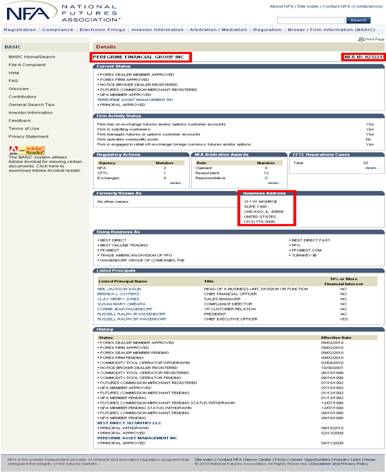Click BEST DIRECT in Doing Business As
Image resolution: width=386 pixels, height=472 pixels.
pos(112,240)
